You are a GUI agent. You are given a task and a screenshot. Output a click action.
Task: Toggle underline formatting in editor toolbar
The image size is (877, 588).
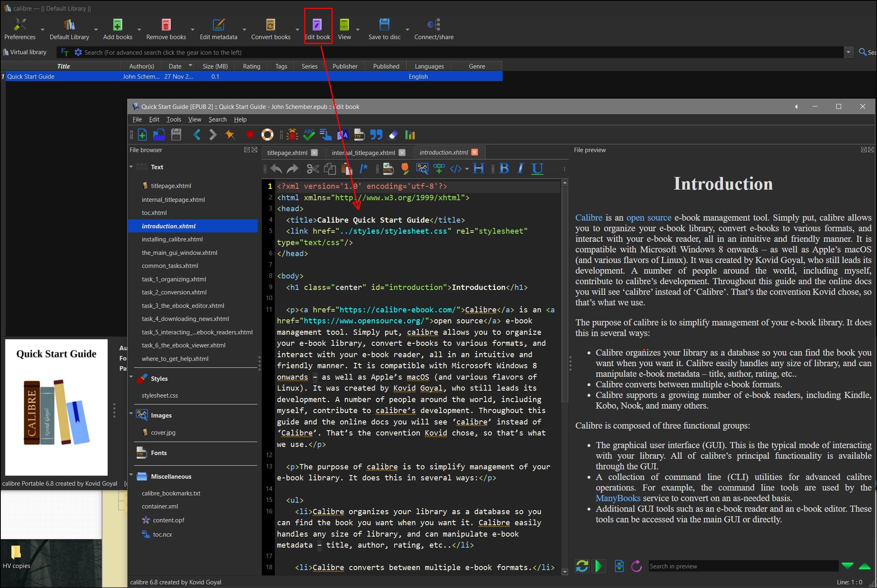click(537, 168)
